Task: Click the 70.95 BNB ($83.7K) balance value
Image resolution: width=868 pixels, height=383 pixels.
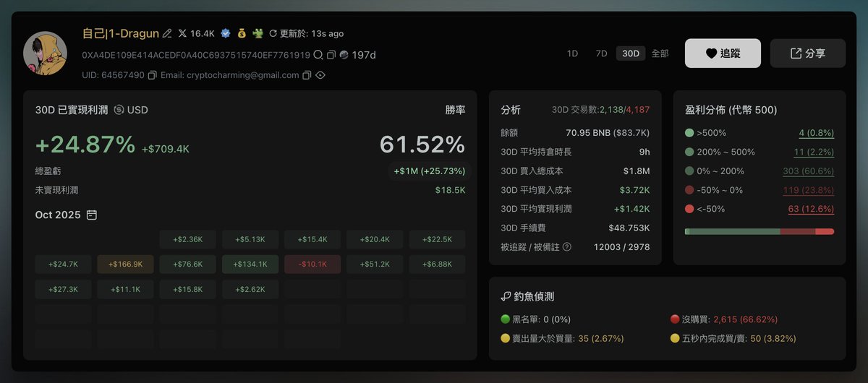Action: tap(608, 133)
